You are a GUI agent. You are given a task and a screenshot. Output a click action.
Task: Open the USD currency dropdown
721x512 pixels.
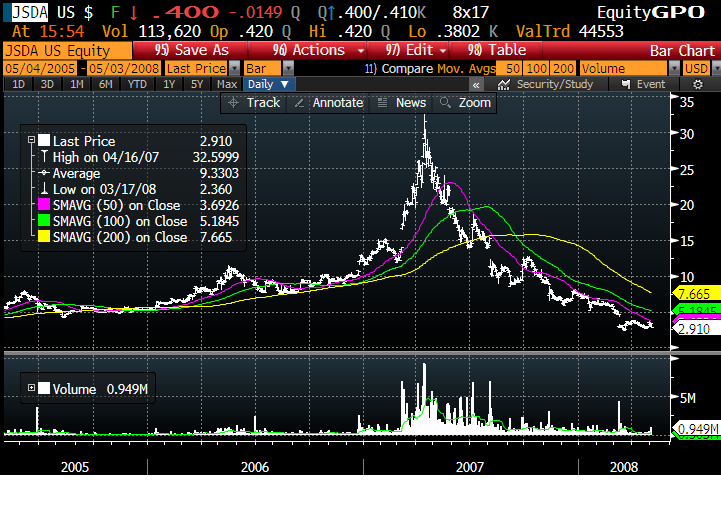(715, 69)
